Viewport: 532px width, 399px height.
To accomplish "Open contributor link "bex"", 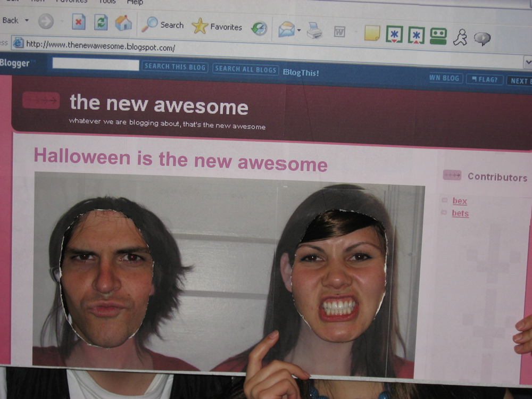I will pyautogui.click(x=460, y=201).
